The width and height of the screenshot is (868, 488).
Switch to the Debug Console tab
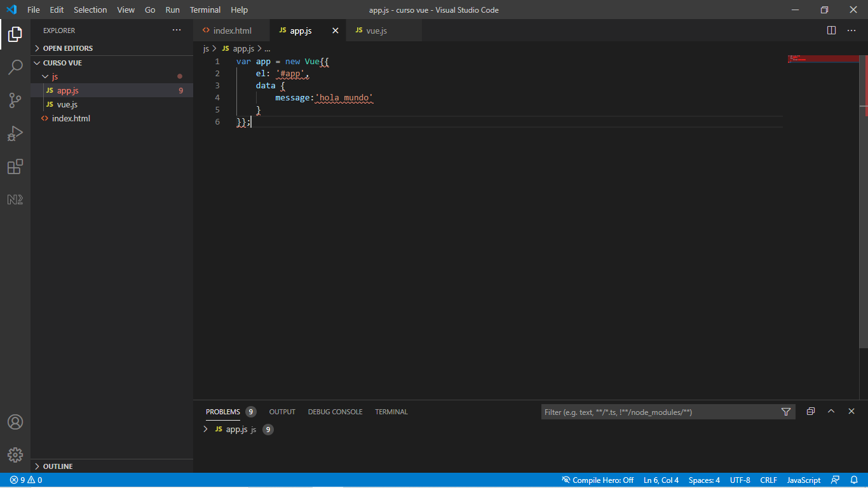click(336, 412)
